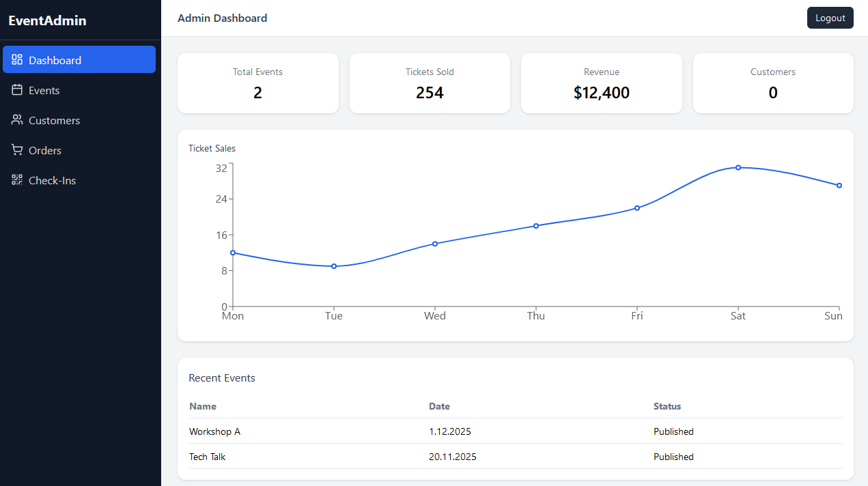Click the Revenue stat card

click(601, 83)
